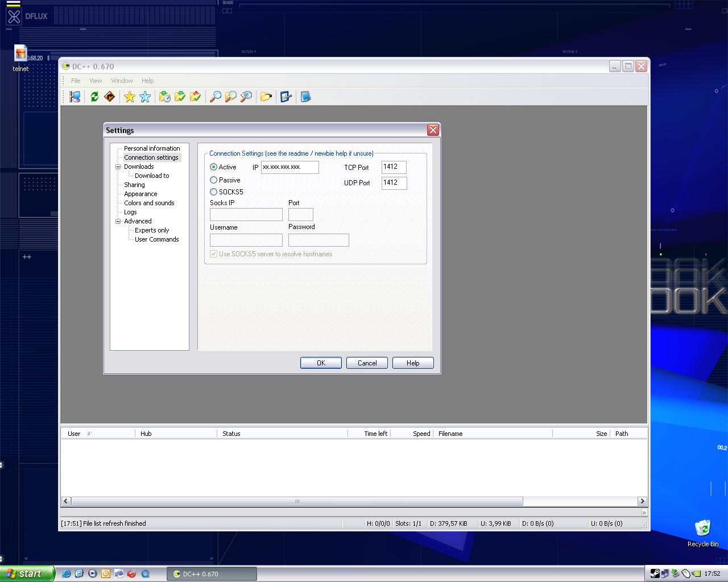Open the File menu

click(x=76, y=81)
